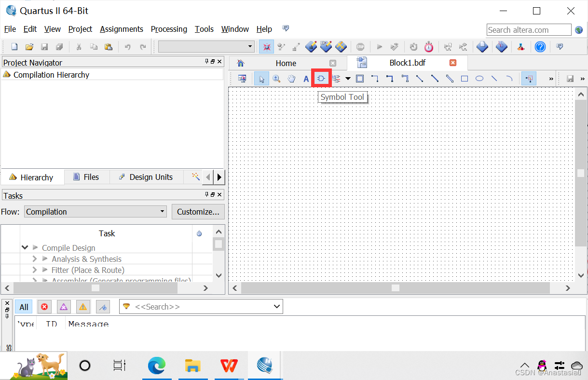Pick the Oval drawing tool
This screenshot has width=588, height=380.
(479, 79)
